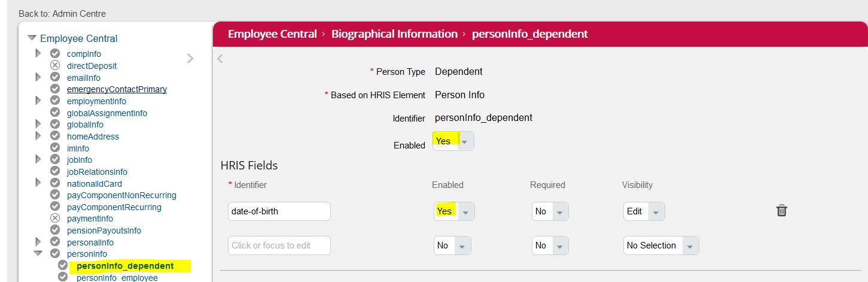
Task: Delete the date-of-birth field with trash icon
Action: (781, 211)
